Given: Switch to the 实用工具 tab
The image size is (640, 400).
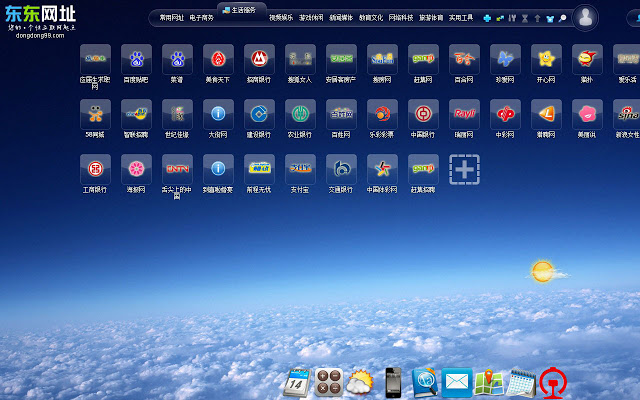Looking at the screenshot, I should pos(461,18).
